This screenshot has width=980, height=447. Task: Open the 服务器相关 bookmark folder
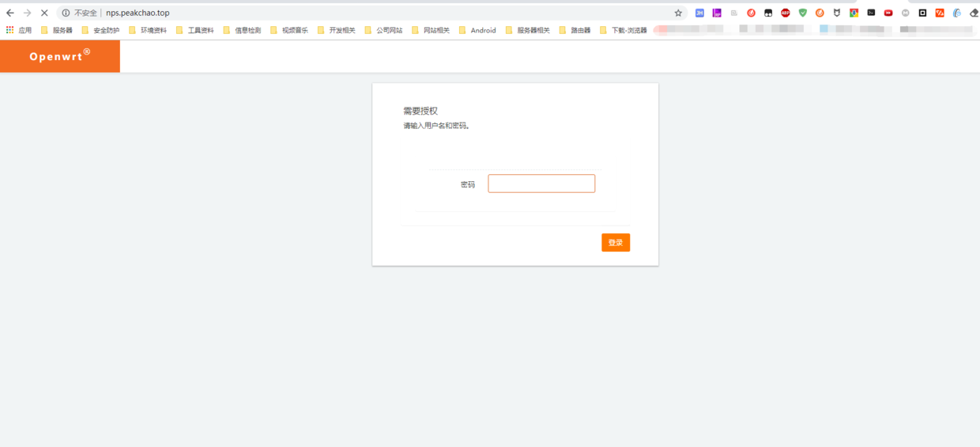[528, 30]
